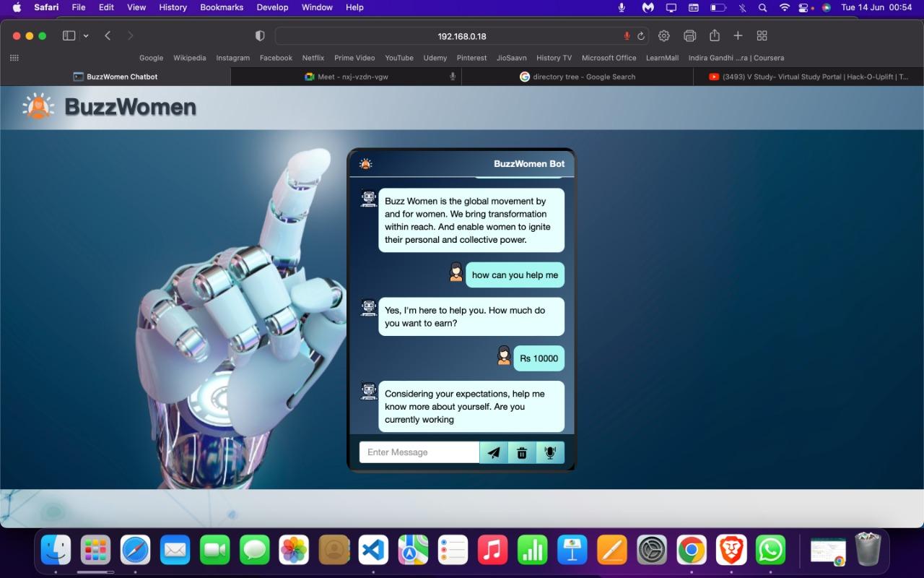Click the address bar showing 192.168.0.18

pos(462,36)
